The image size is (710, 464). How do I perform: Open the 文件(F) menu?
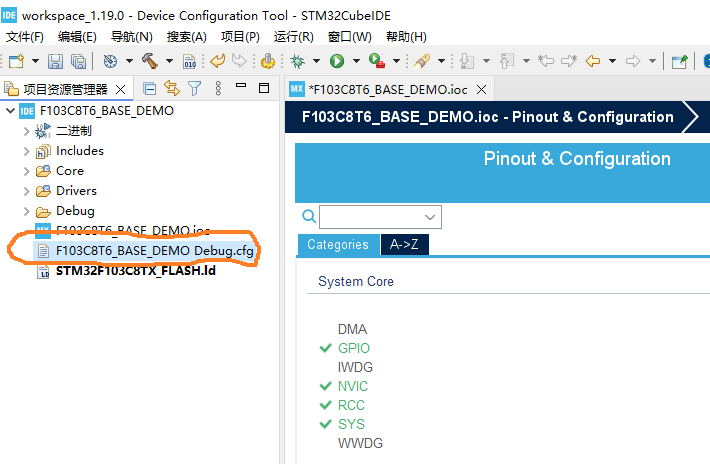(24, 37)
